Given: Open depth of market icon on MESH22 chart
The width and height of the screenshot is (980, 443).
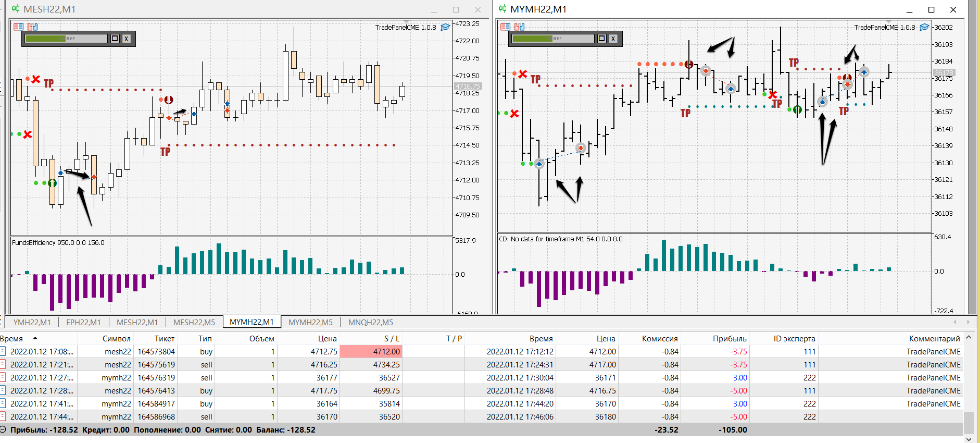Looking at the screenshot, I should [x=19, y=27].
